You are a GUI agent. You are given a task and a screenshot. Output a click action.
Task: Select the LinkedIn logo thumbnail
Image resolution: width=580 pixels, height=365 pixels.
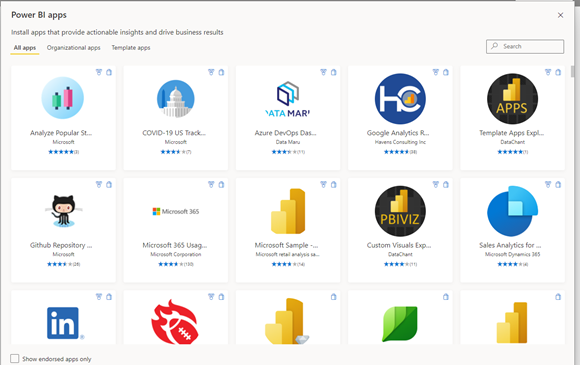click(64, 323)
